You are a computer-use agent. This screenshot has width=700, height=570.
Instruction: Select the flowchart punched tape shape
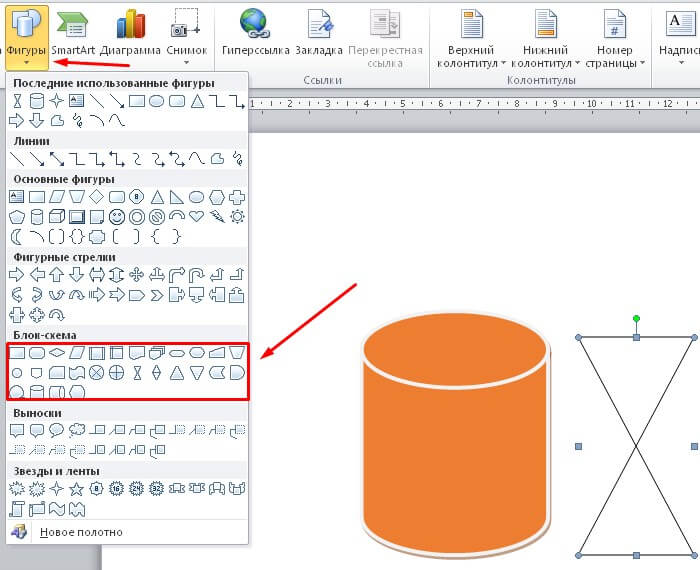(77, 373)
